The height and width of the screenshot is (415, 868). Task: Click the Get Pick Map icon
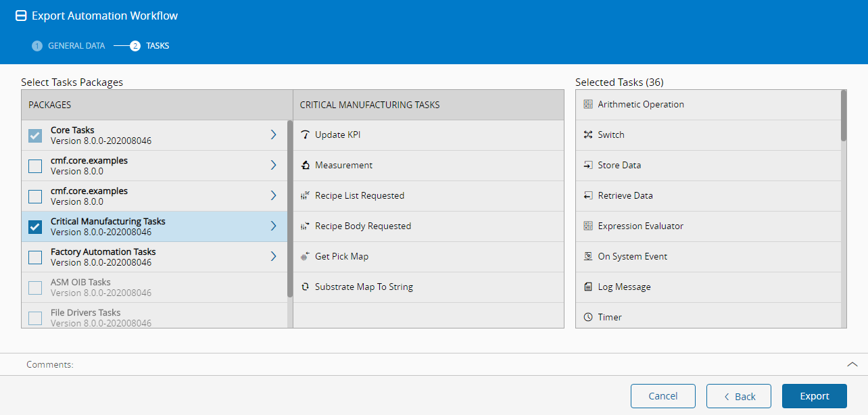[305, 257]
